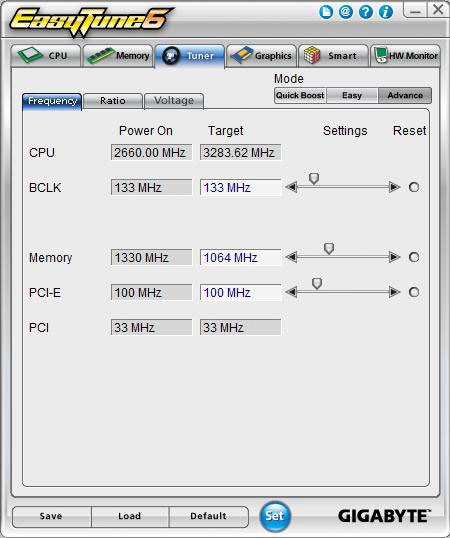Open the Voltage sub-tab
Viewport: 450px width, 538px height.
click(174, 101)
